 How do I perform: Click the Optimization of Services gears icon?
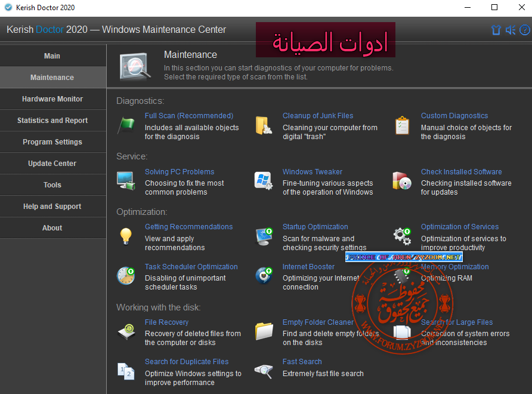(402, 236)
